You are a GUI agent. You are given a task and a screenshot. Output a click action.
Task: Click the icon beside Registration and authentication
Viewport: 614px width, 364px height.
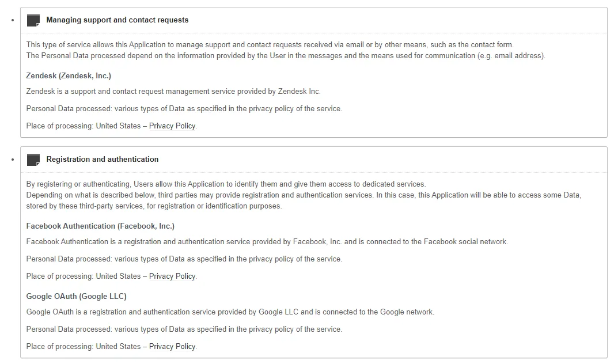(33, 160)
